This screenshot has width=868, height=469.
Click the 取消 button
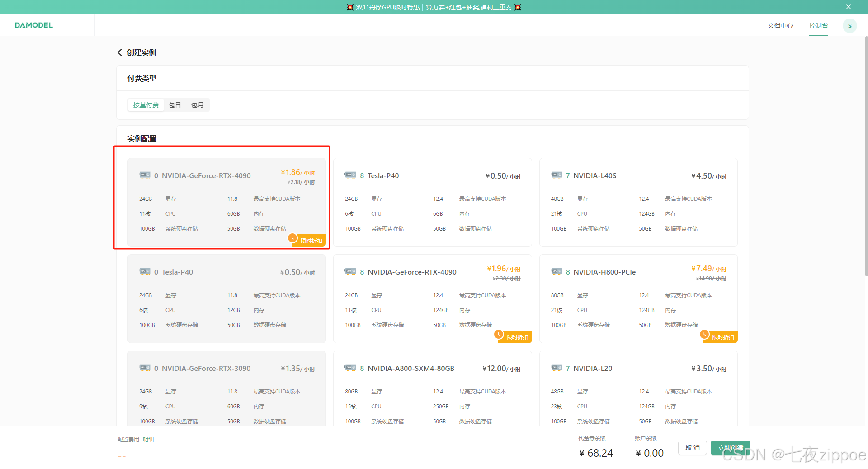pyautogui.click(x=693, y=448)
